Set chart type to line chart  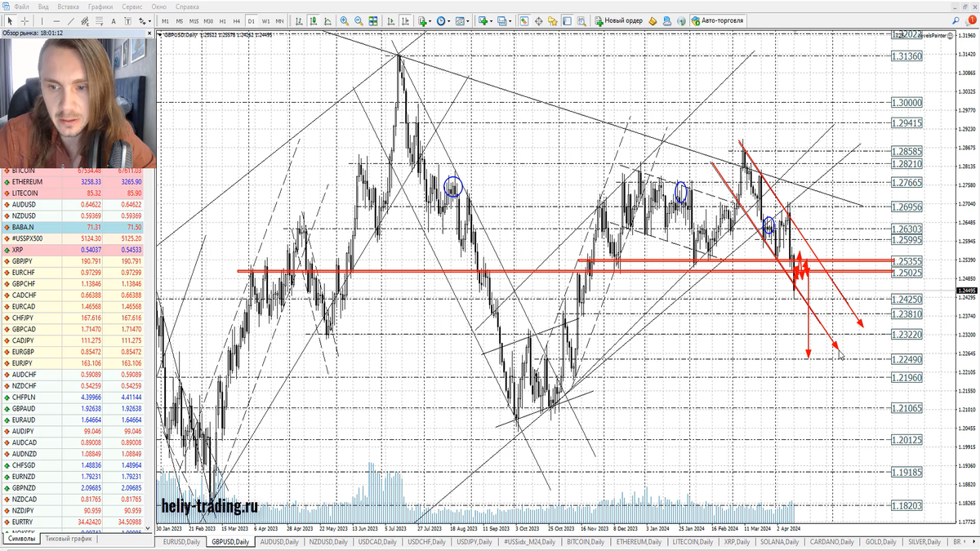(327, 20)
